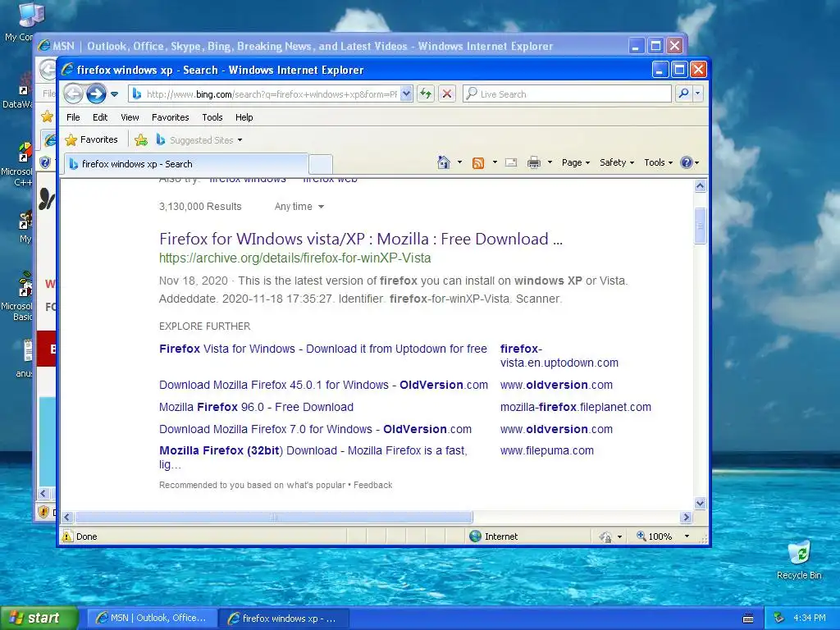Open the Any time filter dropdown
The height and width of the screenshot is (630, 840).
click(x=299, y=207)
